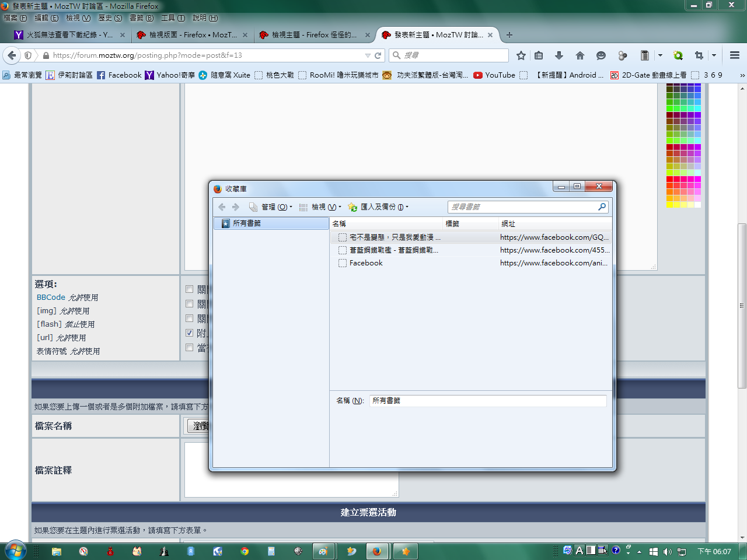The image size is (747, 560).
Task: Pick the yellow swatch at the palette bottom
Action: pyautogui.click(x=670, y=205)
